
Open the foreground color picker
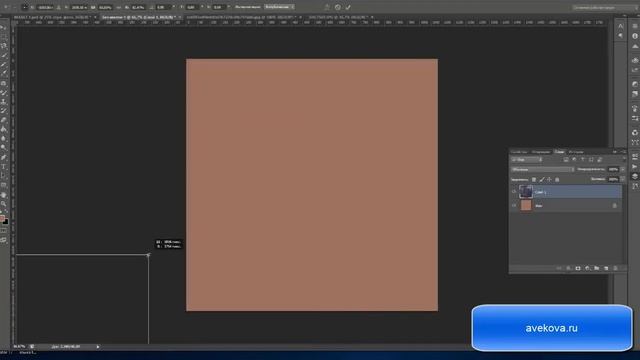2,218
